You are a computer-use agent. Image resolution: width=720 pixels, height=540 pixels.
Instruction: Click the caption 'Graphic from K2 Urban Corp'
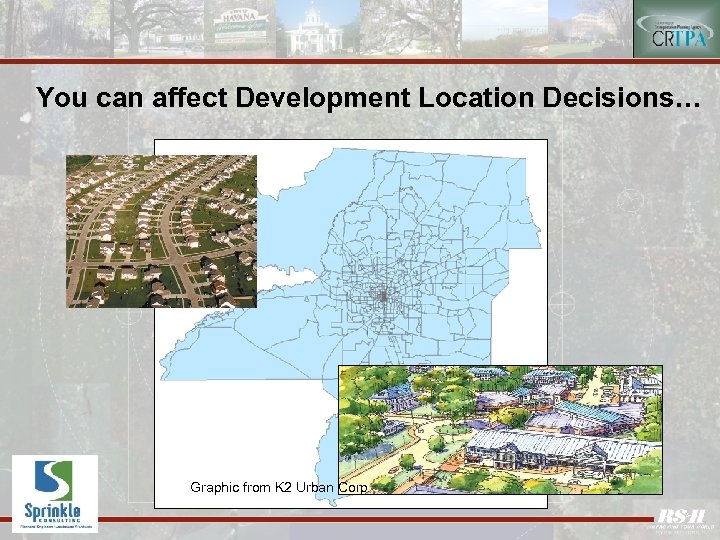pyautogui.click(x=278, y=487)
